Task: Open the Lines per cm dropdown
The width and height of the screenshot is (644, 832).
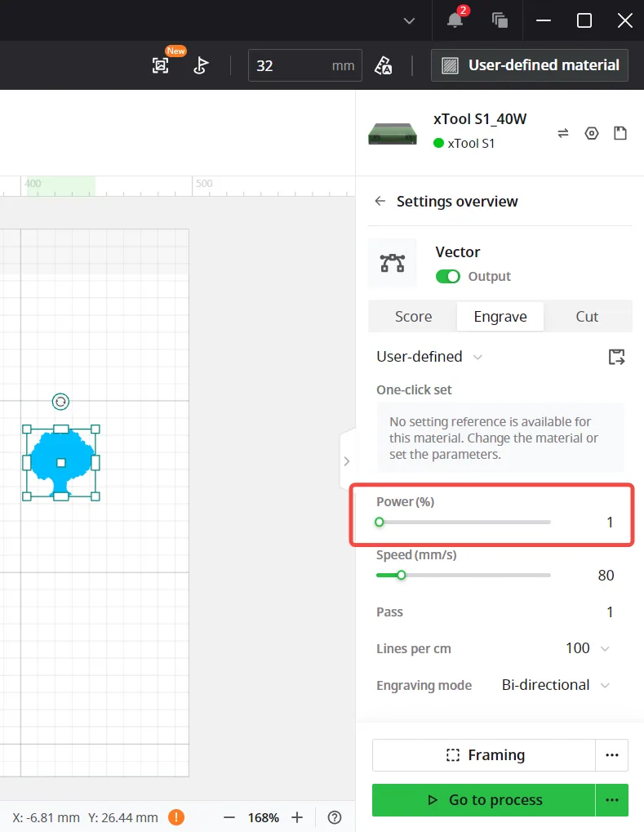Action: click(588, 648)
